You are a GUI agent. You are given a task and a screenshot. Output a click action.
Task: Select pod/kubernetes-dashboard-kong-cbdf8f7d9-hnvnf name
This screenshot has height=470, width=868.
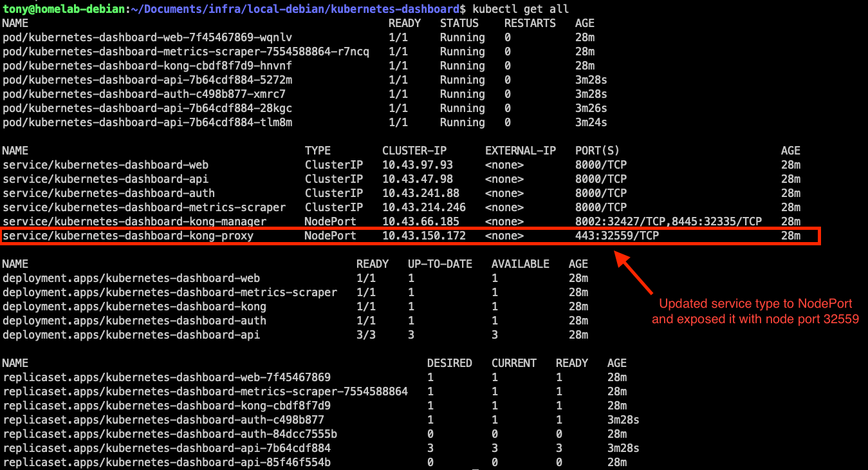click(x=146, y=66)
